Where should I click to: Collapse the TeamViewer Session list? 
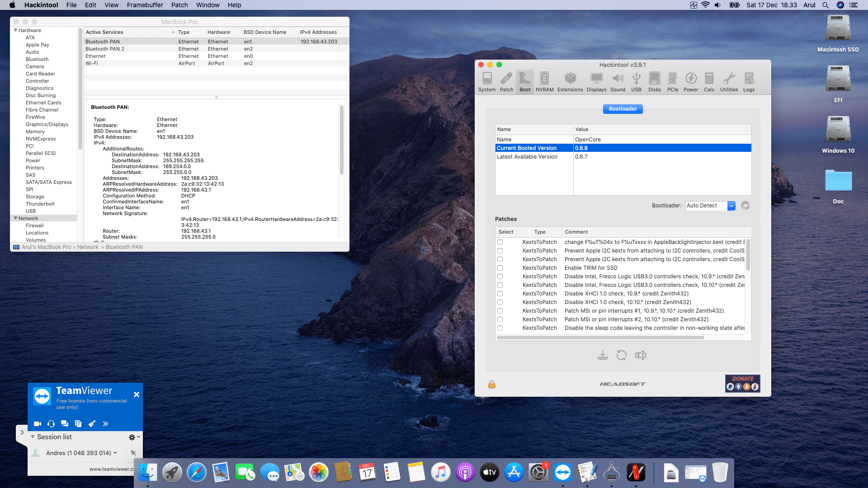pyautogui.click(x=33, y=437)
